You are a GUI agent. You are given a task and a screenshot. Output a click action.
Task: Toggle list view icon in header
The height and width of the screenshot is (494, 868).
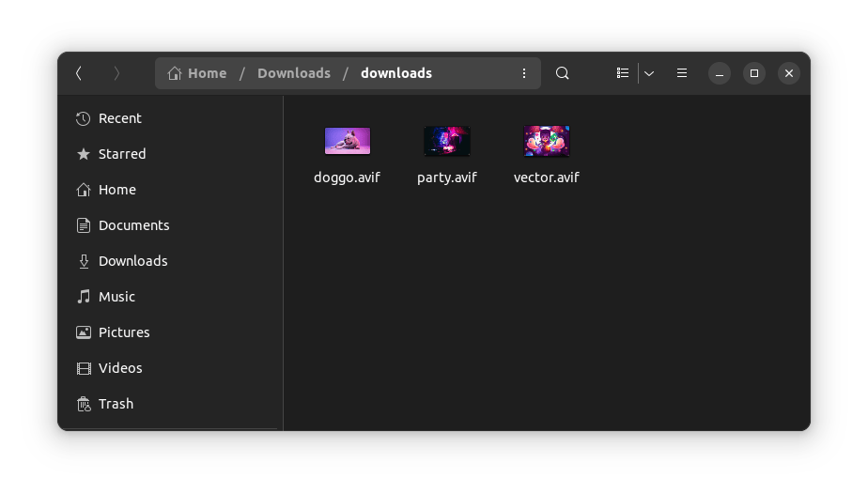click(x=622, y=73)
